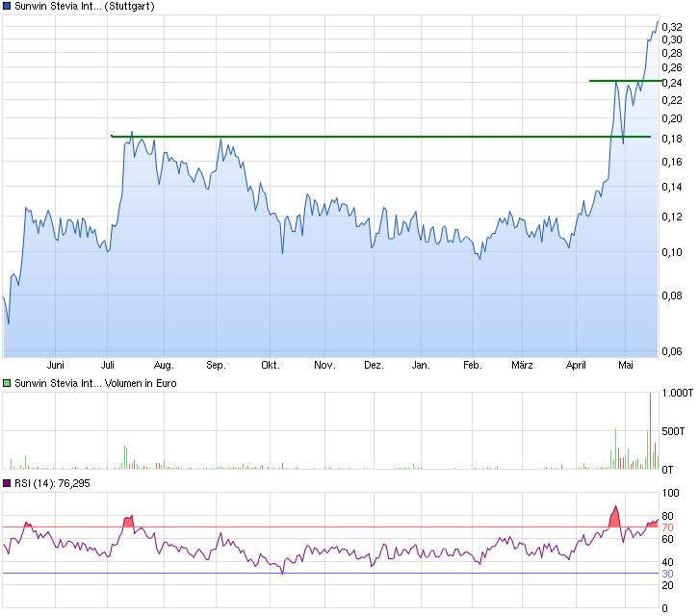The width and height of the screenshot is (699, 616).
Task: Click the 100 RSI axis value
Action: pyautogui.click(x=671, y=493)
